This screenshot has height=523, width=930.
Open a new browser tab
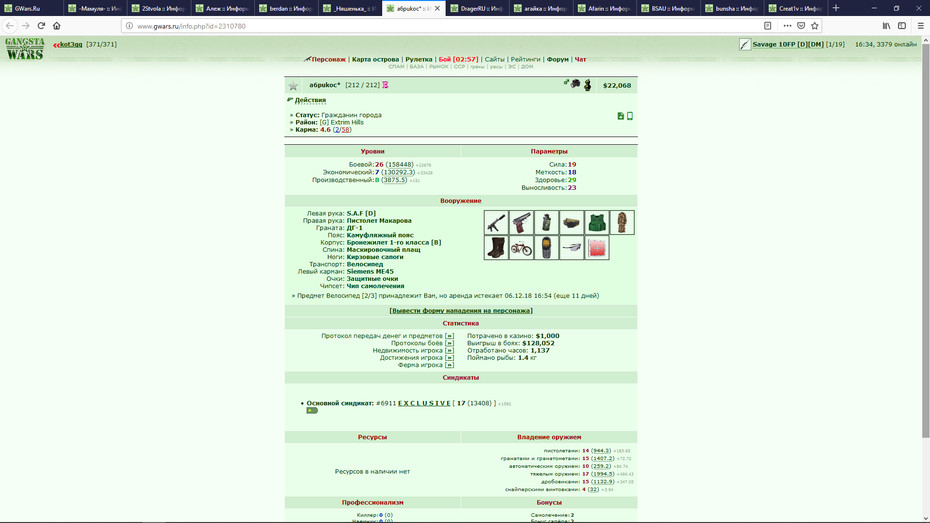pyautogui.click(x=836, y=8)
